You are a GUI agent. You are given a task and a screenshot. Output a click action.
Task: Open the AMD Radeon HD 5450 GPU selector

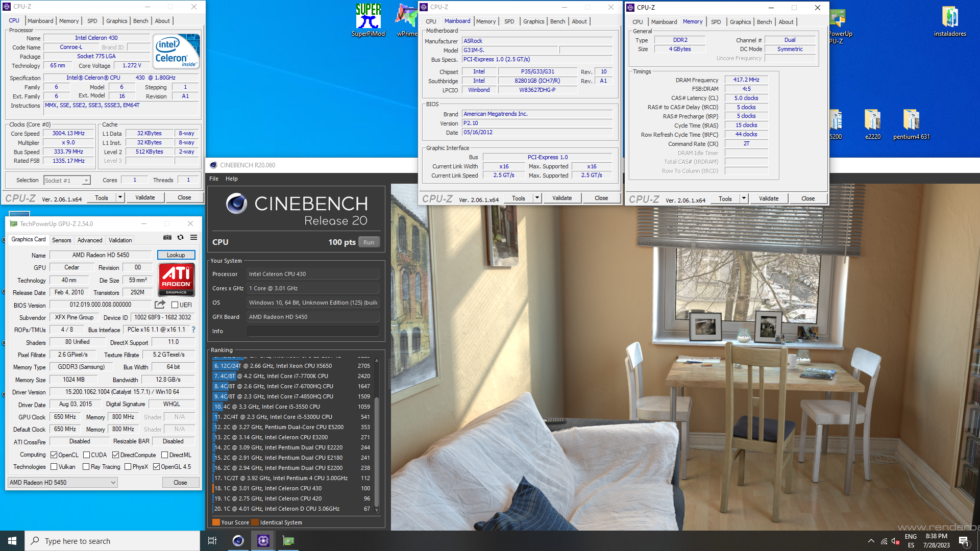pos(63,482)
